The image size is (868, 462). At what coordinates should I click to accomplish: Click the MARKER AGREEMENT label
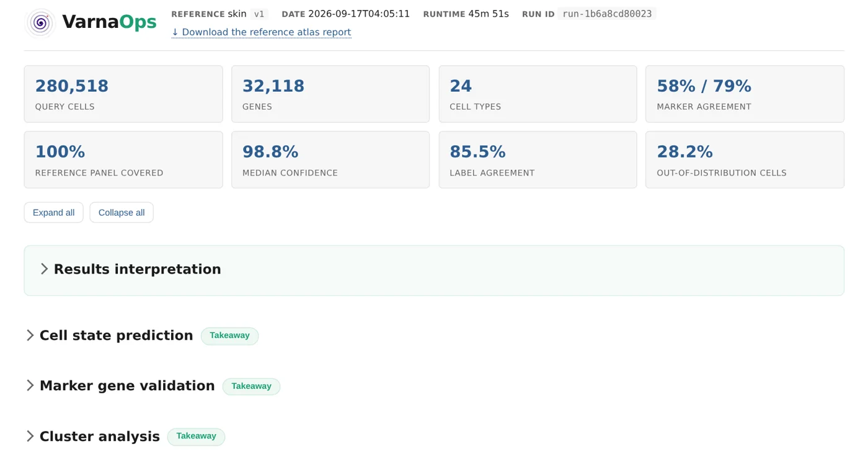[x=704, y=107]
